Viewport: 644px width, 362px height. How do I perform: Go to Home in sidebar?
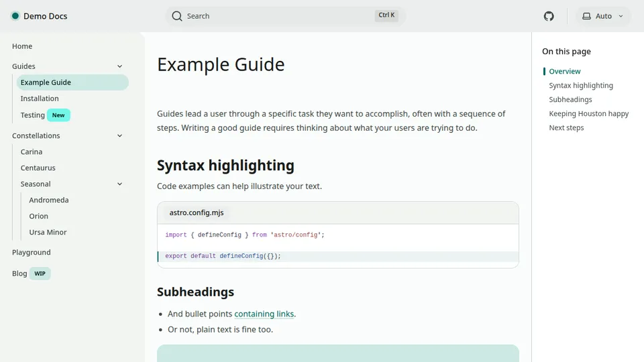22,46
